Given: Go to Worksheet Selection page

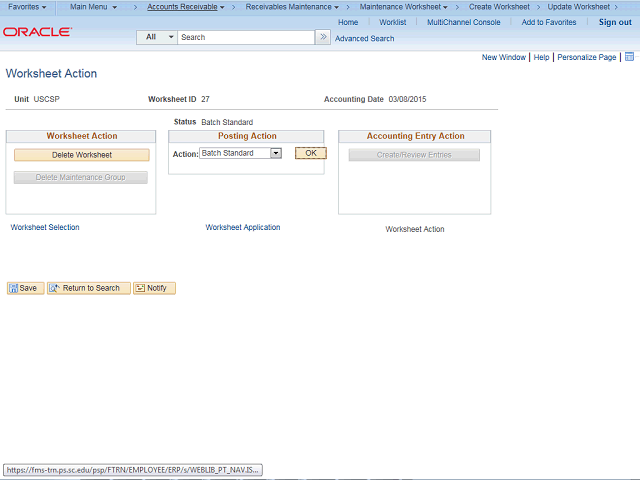Looking at the screenshot, I should (x=45, y=227).
